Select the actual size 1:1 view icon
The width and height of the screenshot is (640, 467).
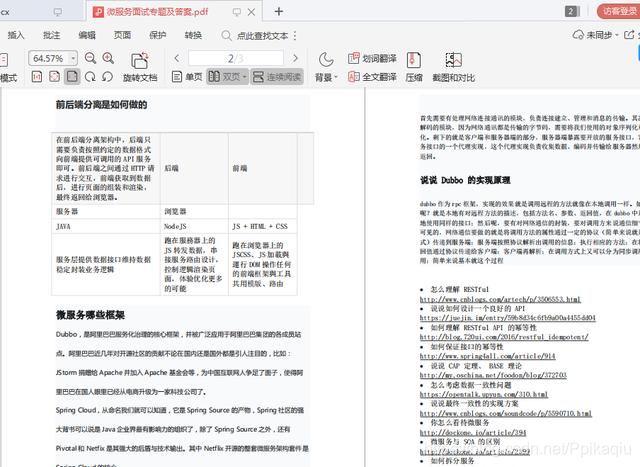click(37, 76)
